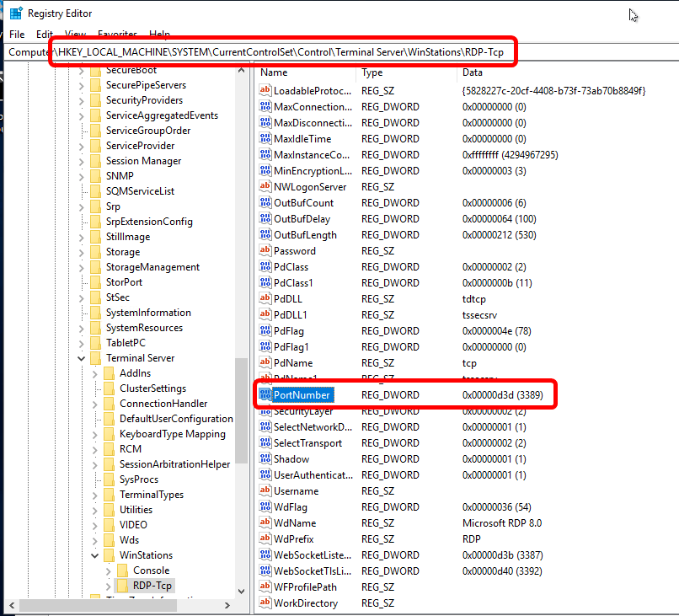Expand the KeyboardType Mapping node
Screen dimensions: 679x616
(x=94, y=435)
